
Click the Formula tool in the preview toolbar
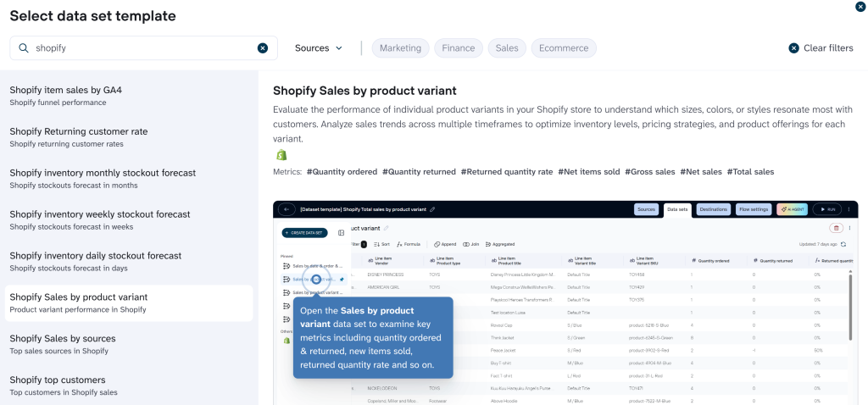pos(409,244)
